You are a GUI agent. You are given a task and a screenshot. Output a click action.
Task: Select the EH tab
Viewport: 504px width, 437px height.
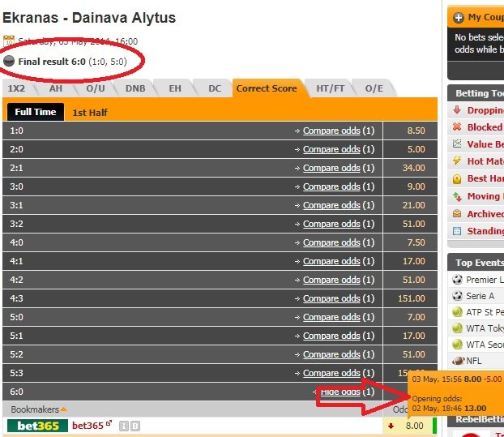[175, 88]
